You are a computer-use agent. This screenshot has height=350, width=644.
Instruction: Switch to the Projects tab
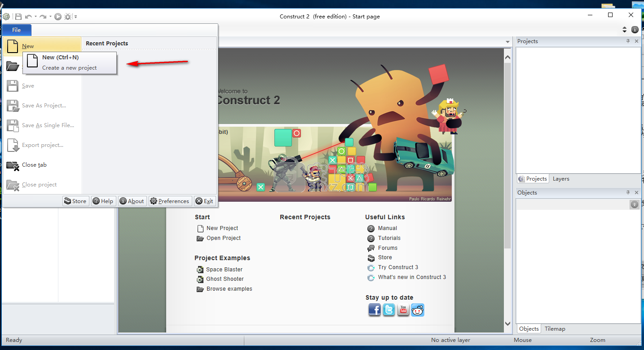(533, 179)
